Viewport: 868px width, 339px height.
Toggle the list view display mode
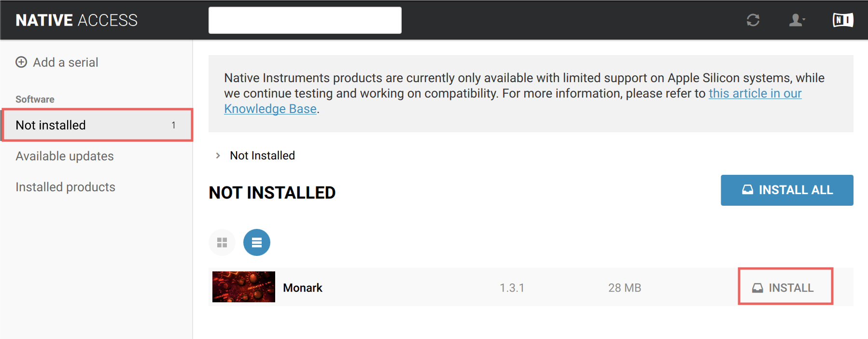(257, 242)
